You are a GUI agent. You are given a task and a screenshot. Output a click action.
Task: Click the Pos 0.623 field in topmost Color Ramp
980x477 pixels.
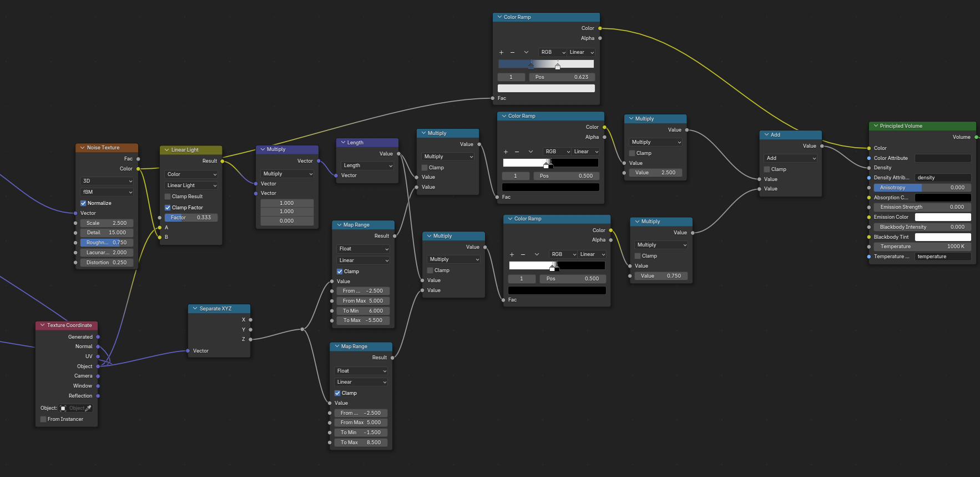coord(562,77)
